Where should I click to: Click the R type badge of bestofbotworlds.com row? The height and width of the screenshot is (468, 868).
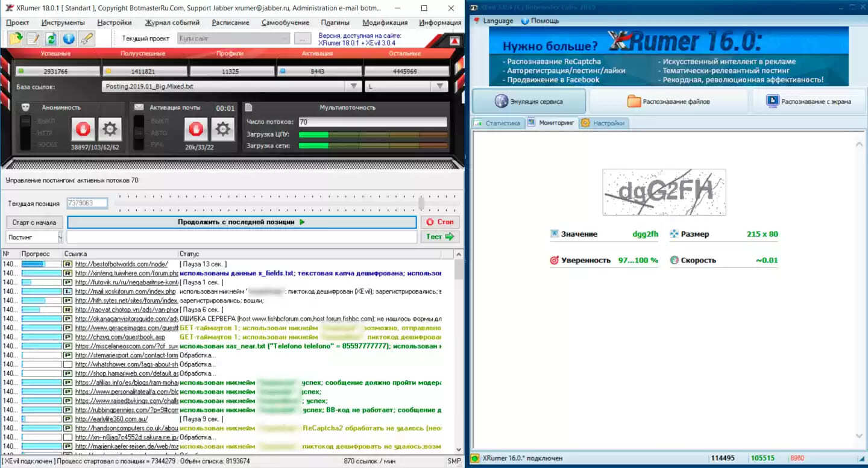(68, 264)
